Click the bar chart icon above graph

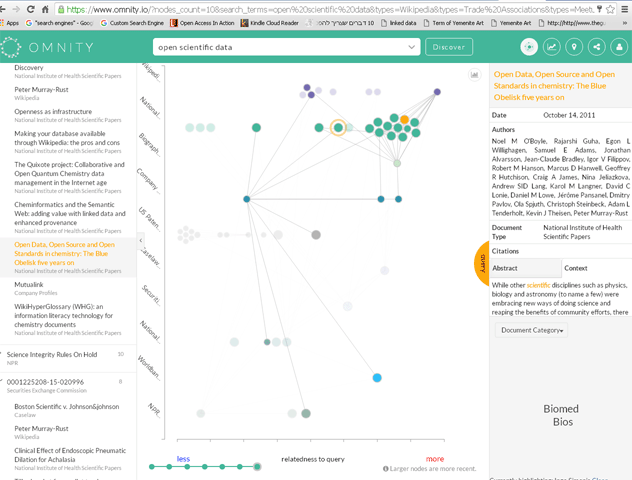[475, 75]
